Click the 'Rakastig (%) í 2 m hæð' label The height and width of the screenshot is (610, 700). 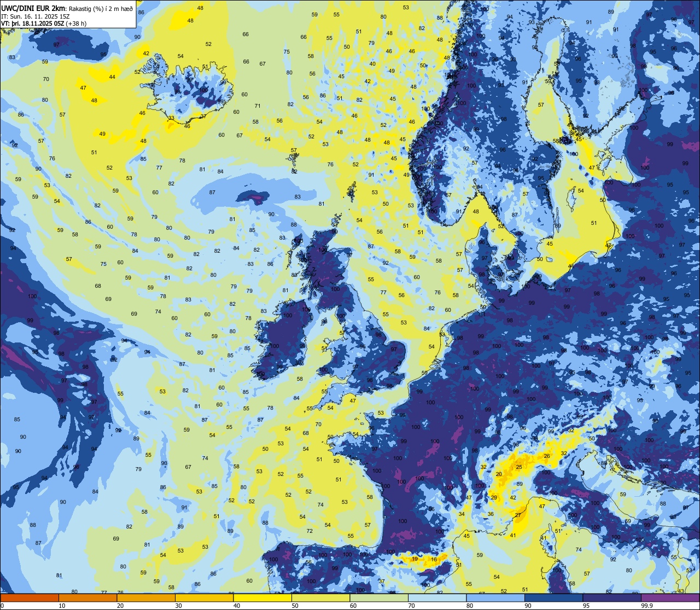tap(101, 9)
